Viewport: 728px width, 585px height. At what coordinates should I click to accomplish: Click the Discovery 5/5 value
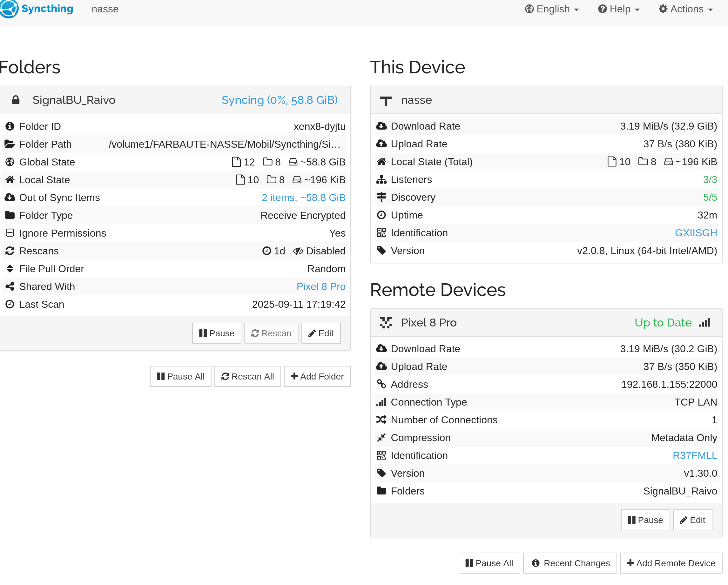point(710,197)
